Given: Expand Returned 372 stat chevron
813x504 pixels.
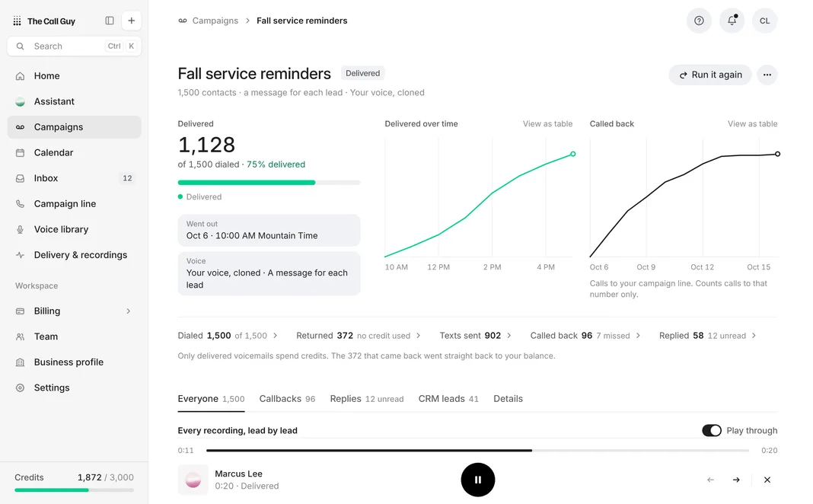Looking at the screenshot, I should click(x=419, y=336).
